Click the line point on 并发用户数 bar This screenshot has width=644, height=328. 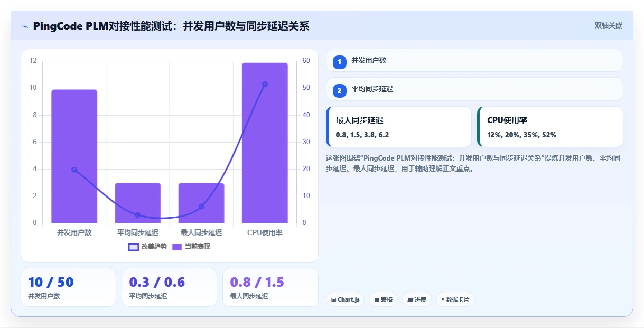(74, 170)
